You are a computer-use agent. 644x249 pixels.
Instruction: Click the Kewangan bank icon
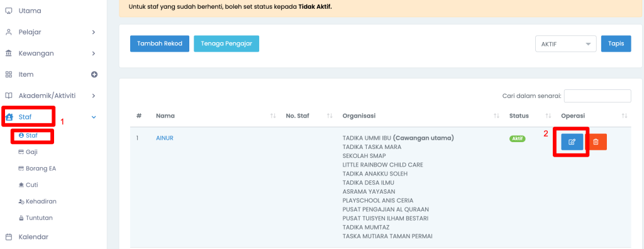tap(9, 53)
